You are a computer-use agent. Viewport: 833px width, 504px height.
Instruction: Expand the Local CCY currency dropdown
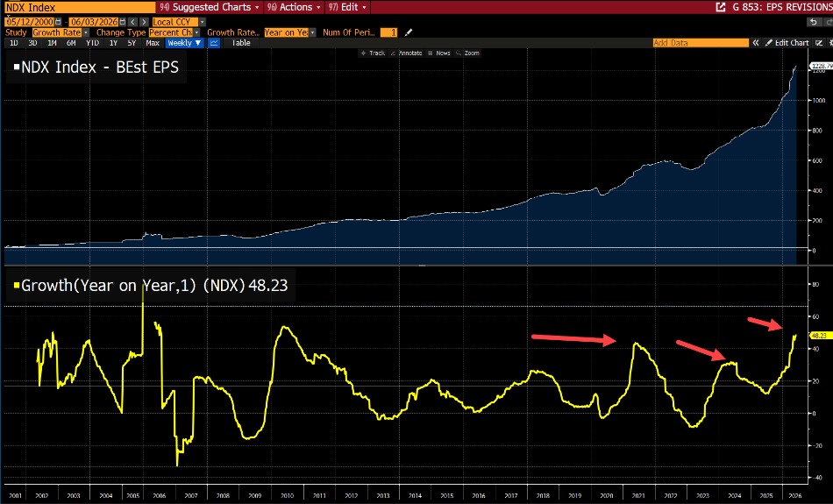[x=202, y=22]
